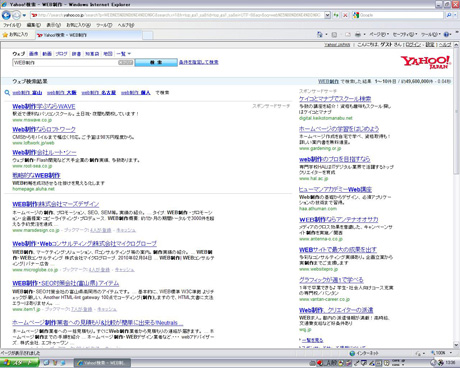Click the magnifier icon beside related searches
This screenshot has width=460, height=368.
coord(7,93)
